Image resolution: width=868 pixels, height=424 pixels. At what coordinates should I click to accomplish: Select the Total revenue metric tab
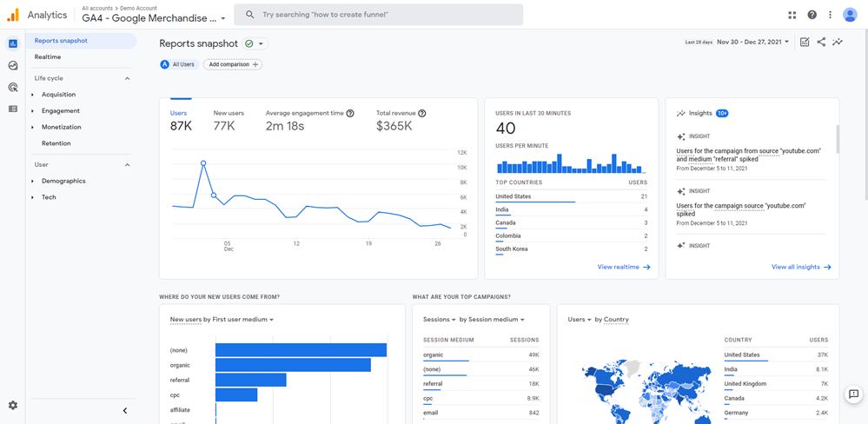pos(401,120)
